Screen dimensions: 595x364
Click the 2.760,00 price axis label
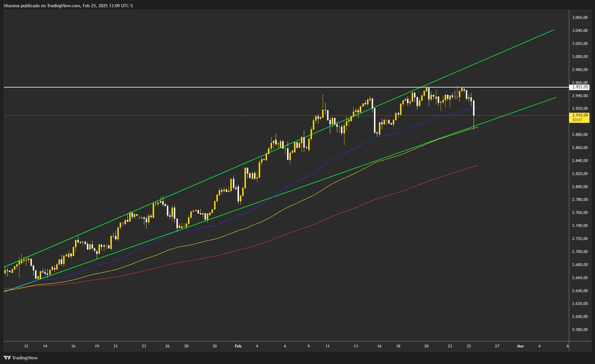coord(579,212)
